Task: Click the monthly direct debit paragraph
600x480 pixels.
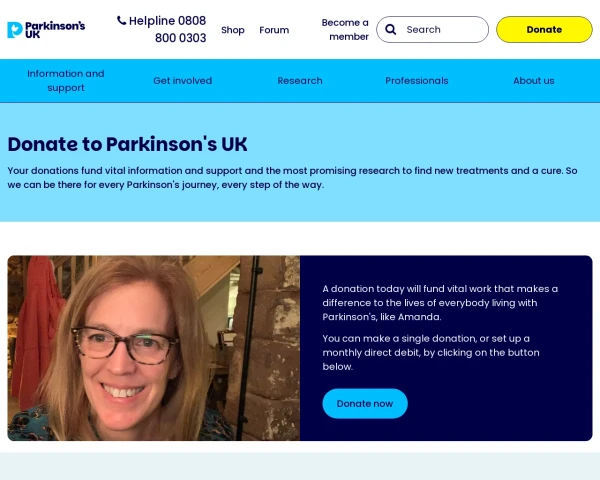Action: 431,353
